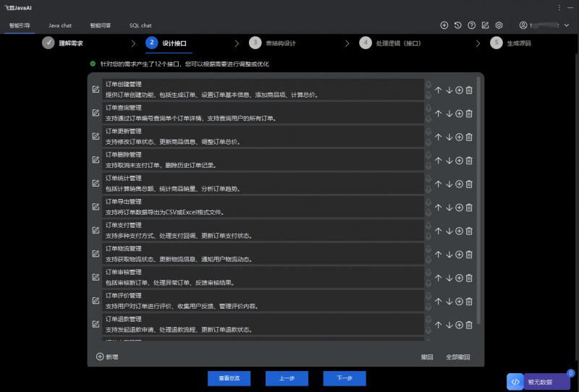Insert a new row after 订单统计管理
The height and width of the screenshot is (392, 579).
click(x=459, y=184)
